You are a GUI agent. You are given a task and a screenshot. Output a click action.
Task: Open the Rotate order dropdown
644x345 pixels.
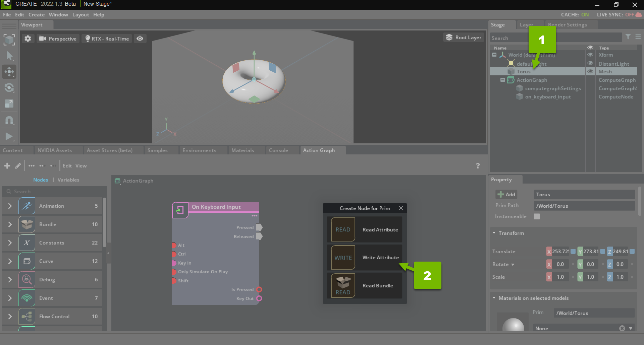click(513, 265)
